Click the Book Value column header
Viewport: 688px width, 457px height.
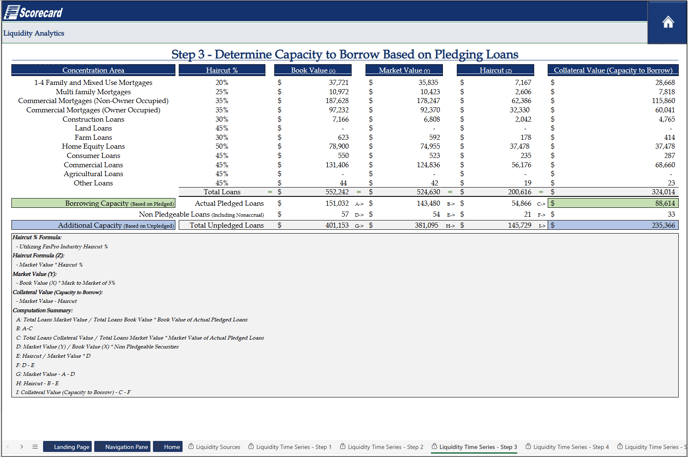[313, 70]
